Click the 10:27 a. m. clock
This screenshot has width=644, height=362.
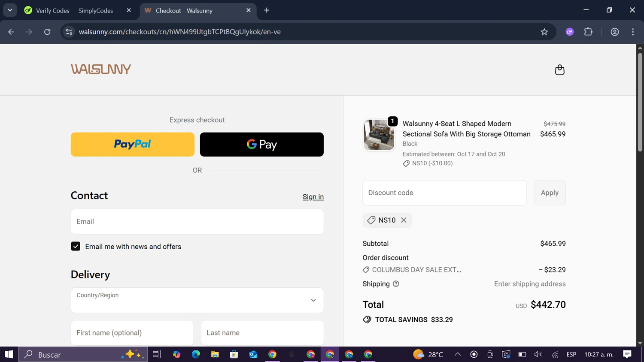point(599,354)
